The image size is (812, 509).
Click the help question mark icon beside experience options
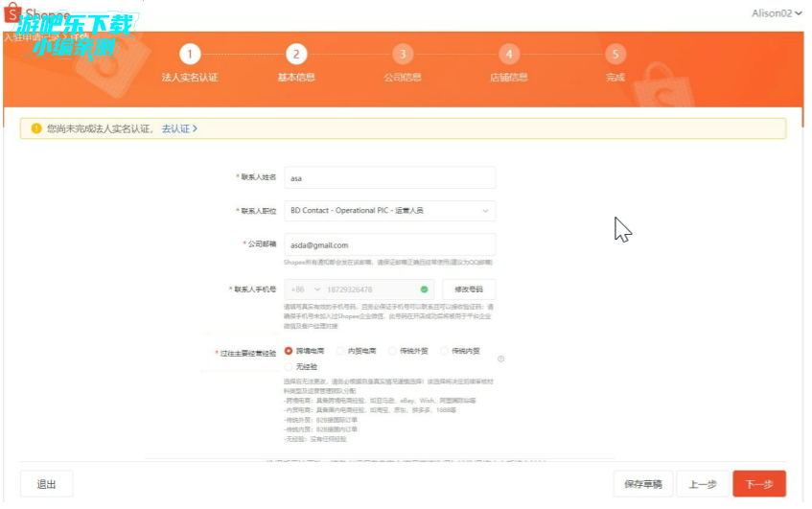(500, 359)
